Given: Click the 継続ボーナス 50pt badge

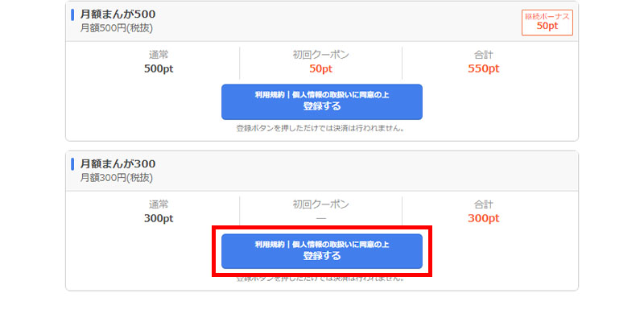Looking at the screenshot, I should 547,23.
